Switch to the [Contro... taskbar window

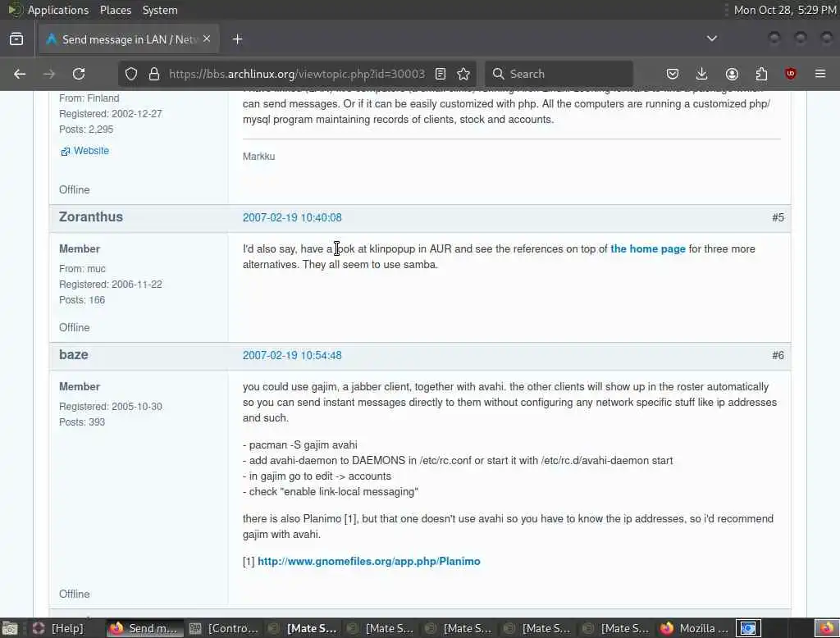(x=224, y=628)
